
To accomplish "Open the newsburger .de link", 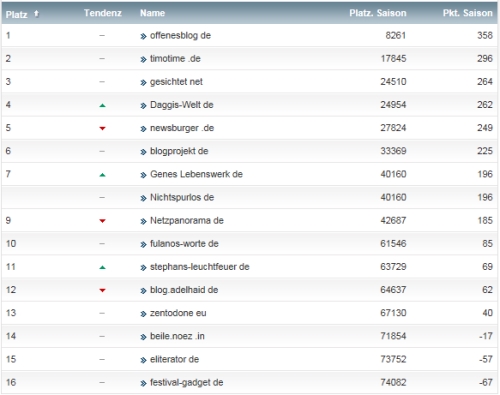I will point(182,128).
